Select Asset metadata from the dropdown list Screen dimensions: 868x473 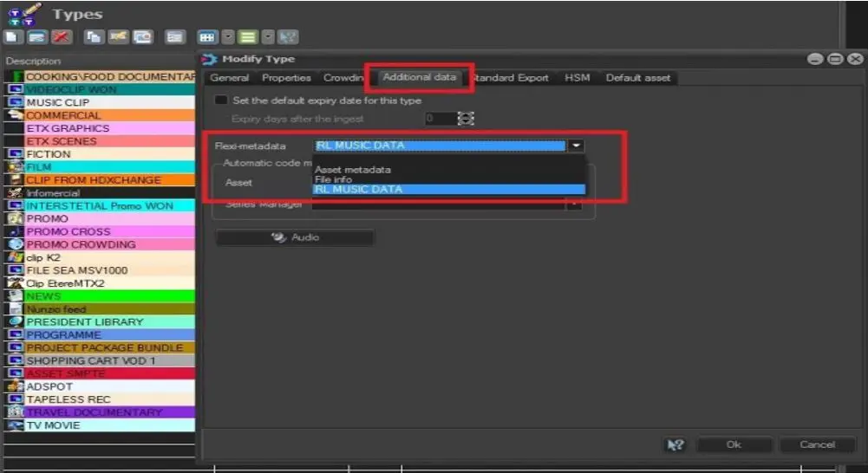[x=353, y=170]
